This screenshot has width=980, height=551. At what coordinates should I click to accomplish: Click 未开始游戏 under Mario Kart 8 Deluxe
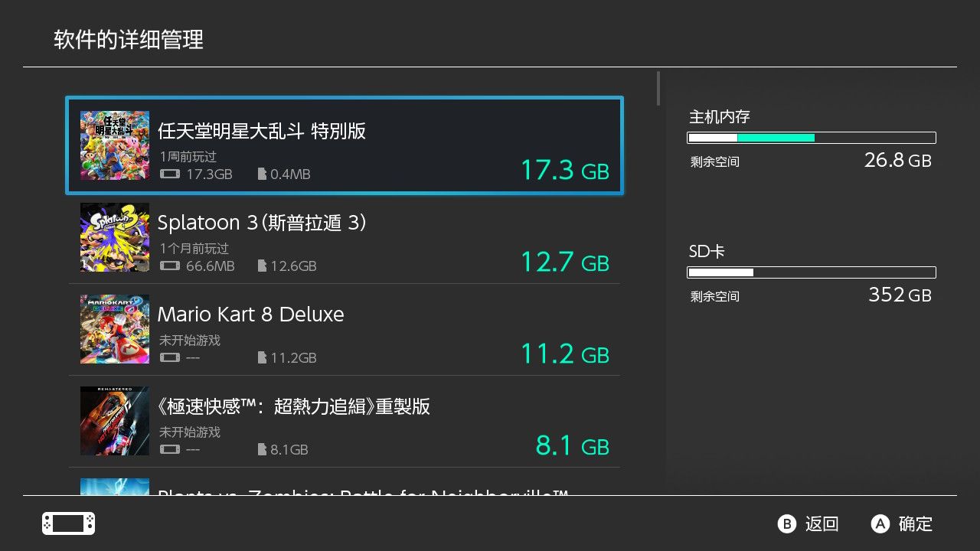(x=190, y=341)
